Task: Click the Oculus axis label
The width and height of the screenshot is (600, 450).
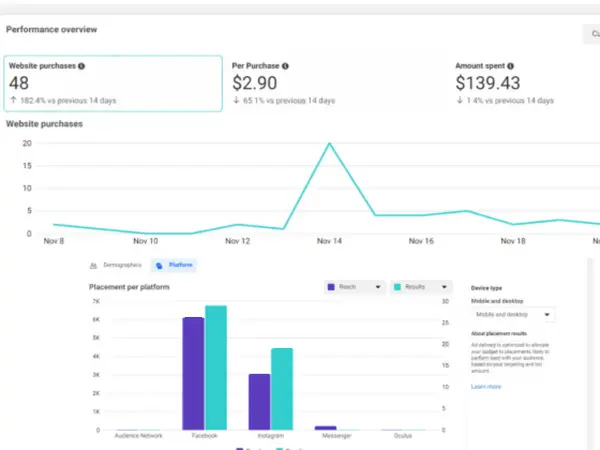Action: pos(403,435)
